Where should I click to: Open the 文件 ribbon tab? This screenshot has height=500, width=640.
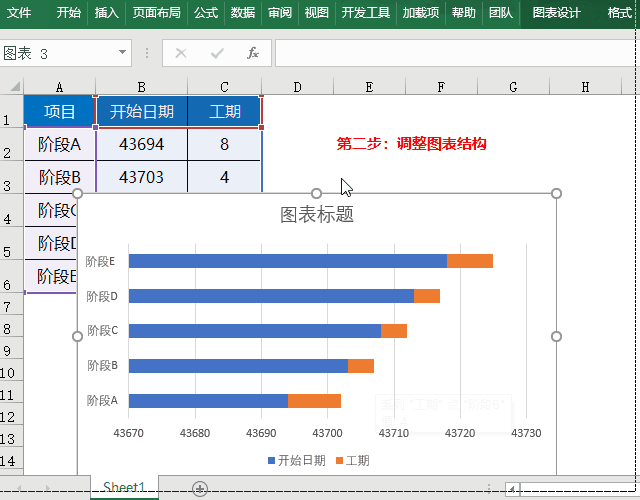coord(19,13)
